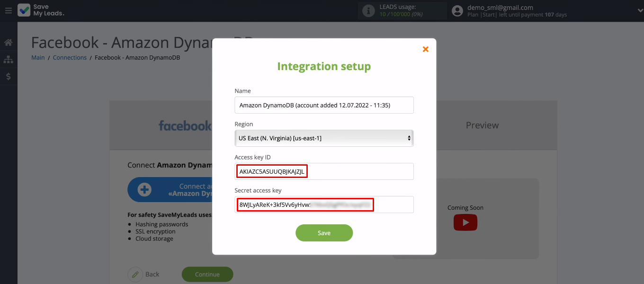Click the demo_sml@gmail.com account text
The image size is (644, 284).
tap(500, 8)
